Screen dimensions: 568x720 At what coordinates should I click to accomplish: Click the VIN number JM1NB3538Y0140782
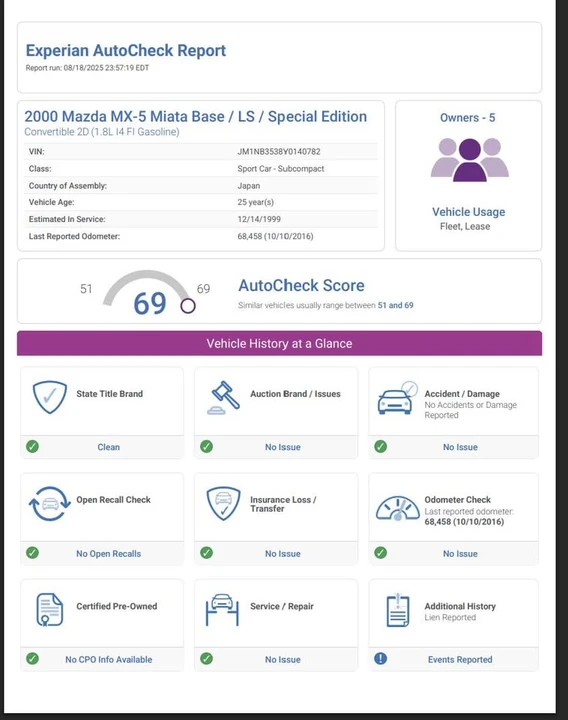click(x=279, y=152)
